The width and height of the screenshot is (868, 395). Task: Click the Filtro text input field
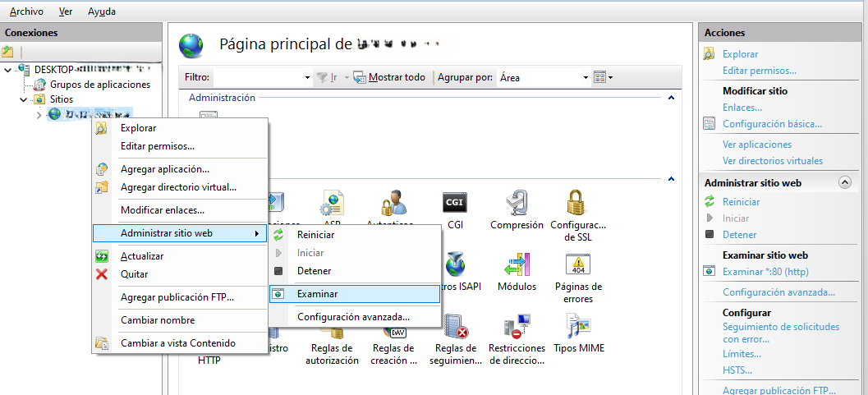pos(257,77)
